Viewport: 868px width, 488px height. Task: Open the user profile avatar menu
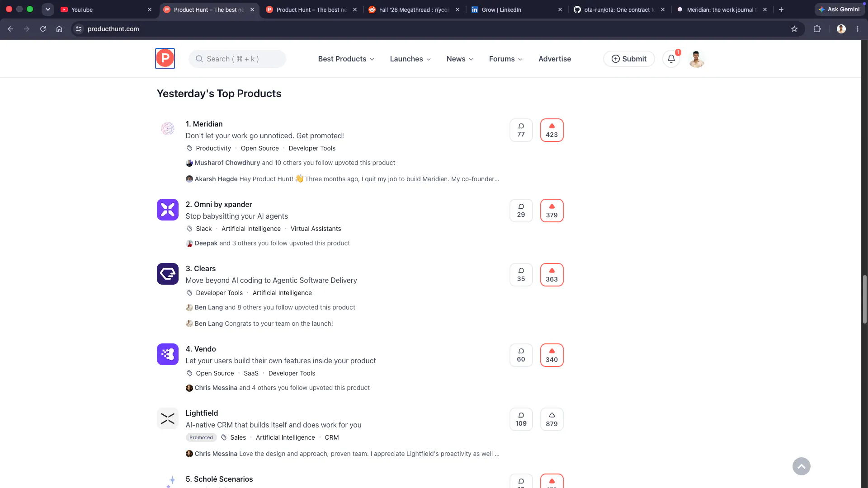696,59
